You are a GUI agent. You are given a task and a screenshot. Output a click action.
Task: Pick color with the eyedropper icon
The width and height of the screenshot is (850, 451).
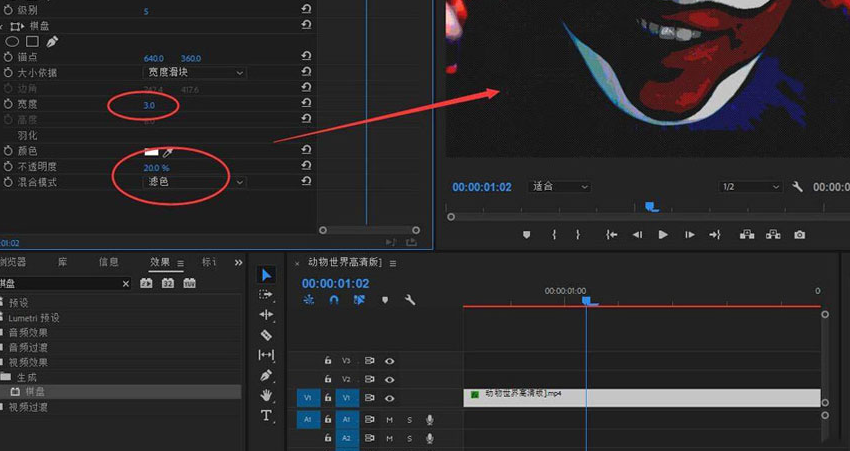pyautogui.click(x=168, y=153)
